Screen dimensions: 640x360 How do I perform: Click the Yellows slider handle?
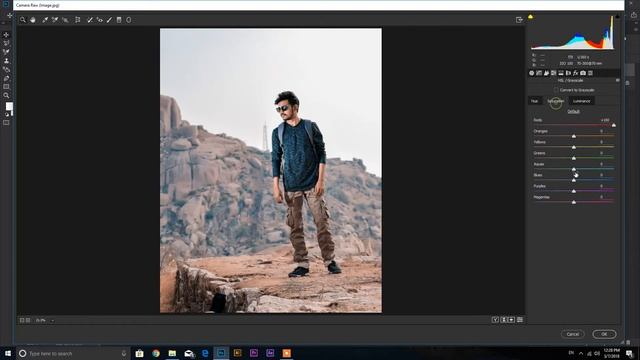[x=573, y=147]
